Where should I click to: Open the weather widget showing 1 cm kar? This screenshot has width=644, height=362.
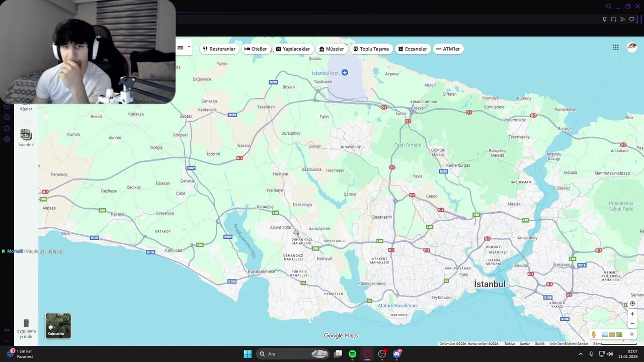click(20, 354)
